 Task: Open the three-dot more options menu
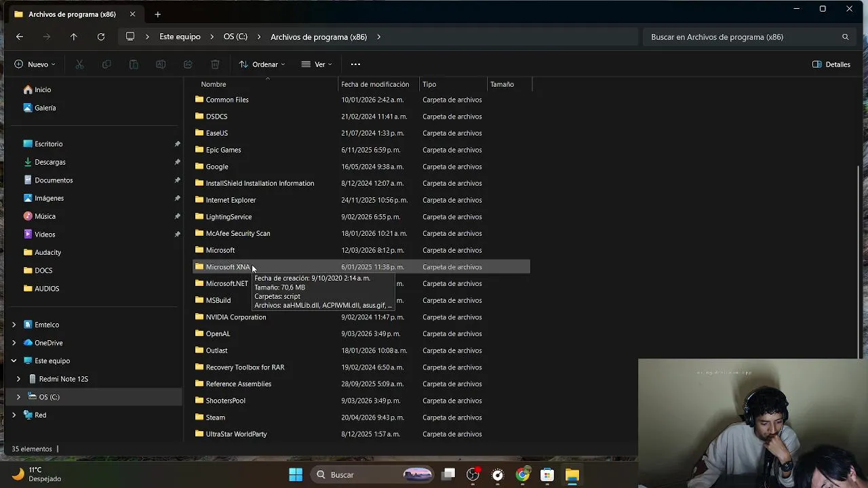[355, 64]
